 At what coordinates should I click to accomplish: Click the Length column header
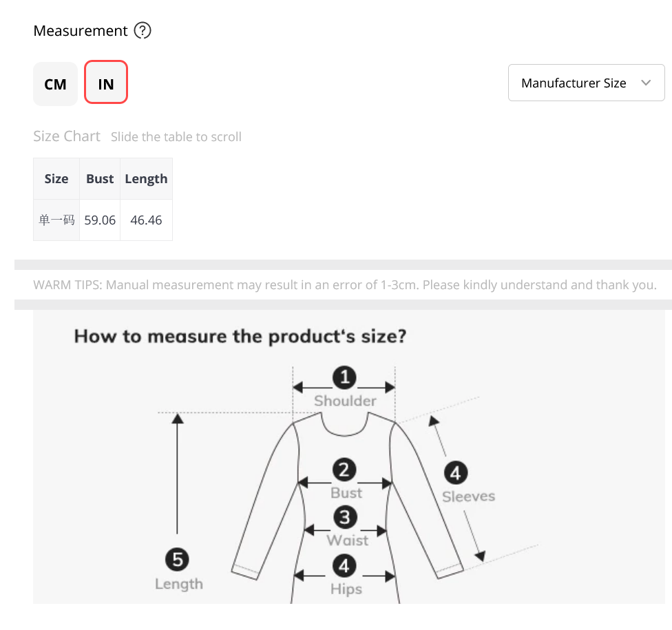146,179
